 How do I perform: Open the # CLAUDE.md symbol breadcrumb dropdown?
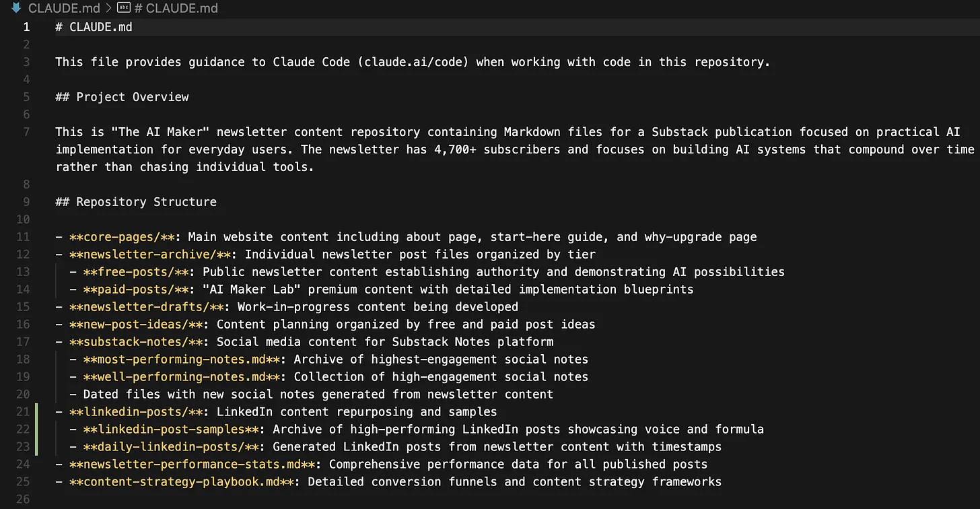pos(175,8)
